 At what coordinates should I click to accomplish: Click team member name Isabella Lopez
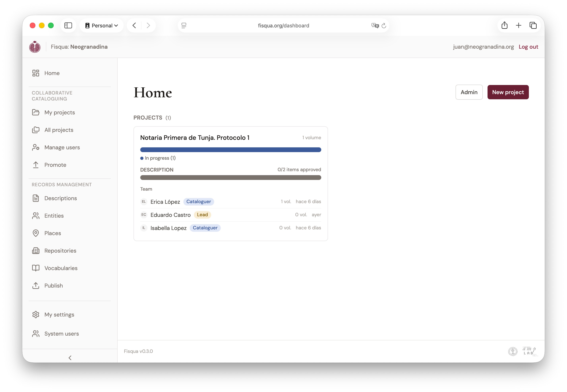pos(168,228)
